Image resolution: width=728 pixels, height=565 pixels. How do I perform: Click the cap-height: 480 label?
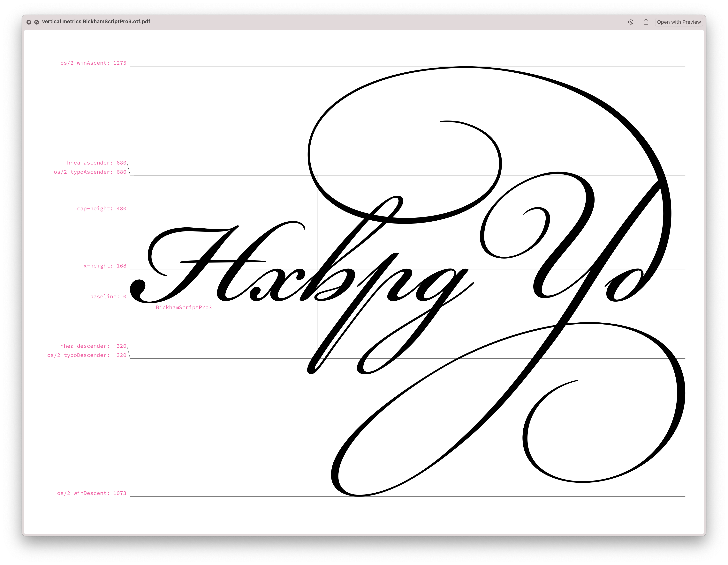pyautogui.click(x=101, y=209)
